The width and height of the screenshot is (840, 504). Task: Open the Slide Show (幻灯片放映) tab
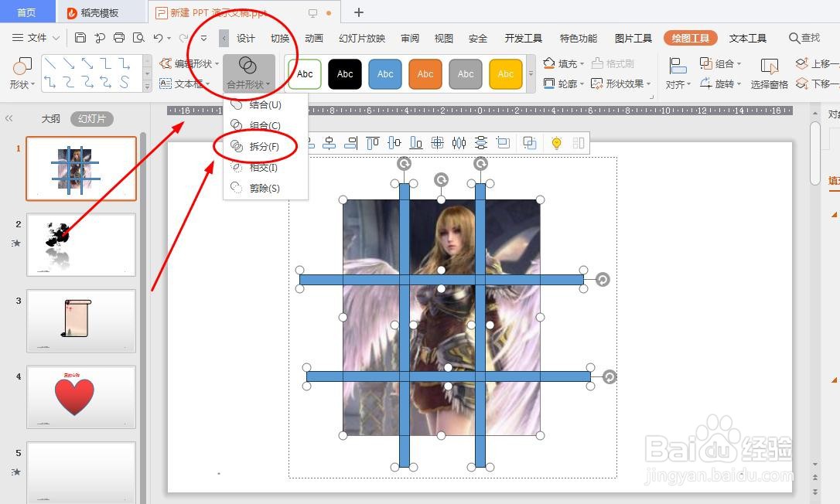tap(362, 38)
